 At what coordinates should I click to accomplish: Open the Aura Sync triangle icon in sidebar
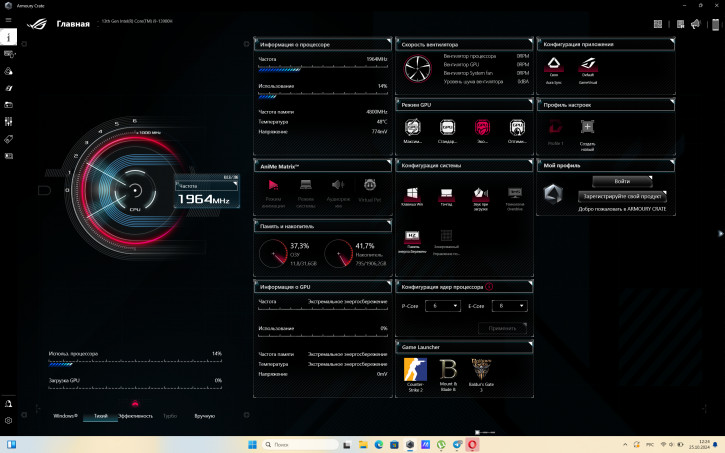point(8,71)
